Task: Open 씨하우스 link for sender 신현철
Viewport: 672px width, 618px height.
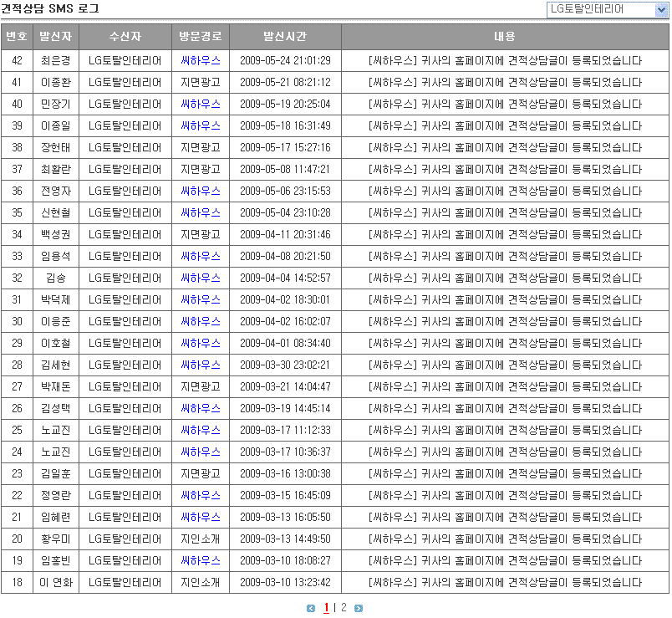Action: click(201, 212)
